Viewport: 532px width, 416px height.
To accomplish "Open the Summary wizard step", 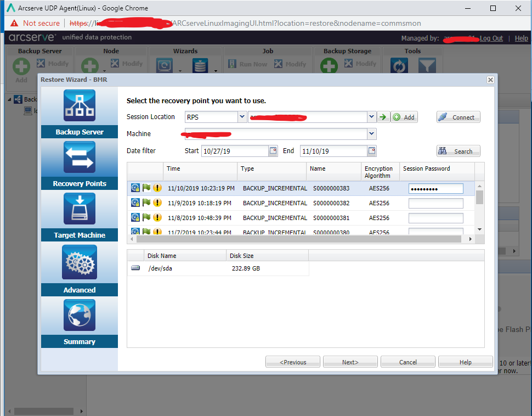I will tap(80, 323).
